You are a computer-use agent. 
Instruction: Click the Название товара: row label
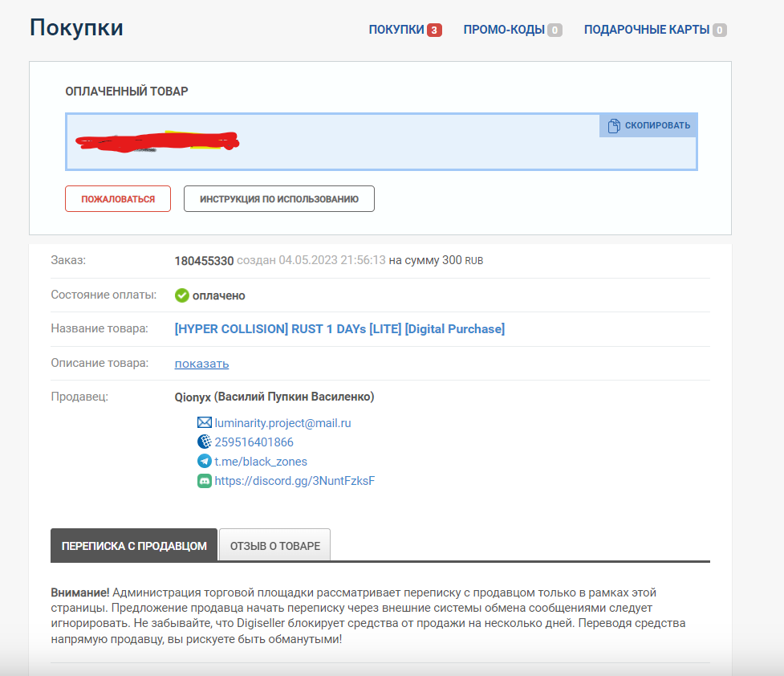click(x=100, y=328)
